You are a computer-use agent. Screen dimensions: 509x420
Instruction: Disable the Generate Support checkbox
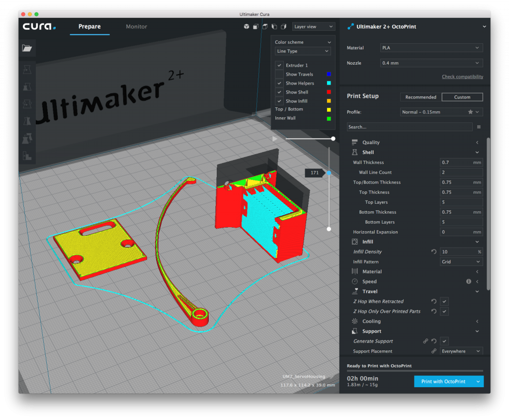tap(444, 341)
